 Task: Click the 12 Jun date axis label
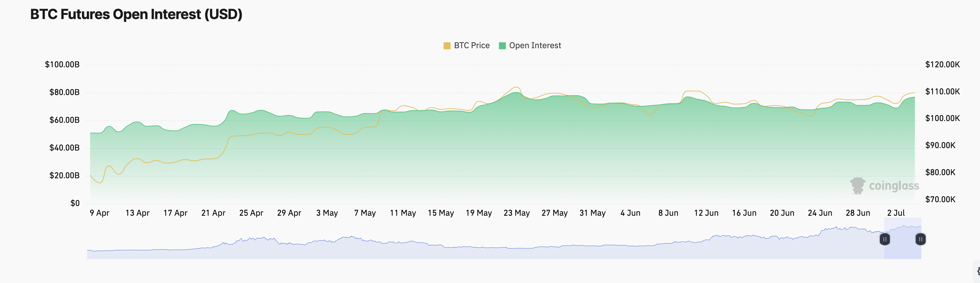[x=706, y=213]
